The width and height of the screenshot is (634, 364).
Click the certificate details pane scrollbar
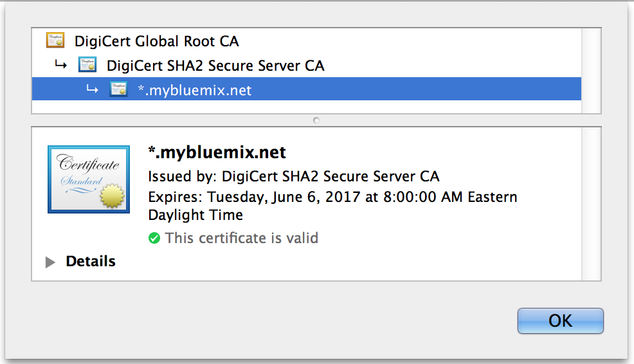pos(591,204)
